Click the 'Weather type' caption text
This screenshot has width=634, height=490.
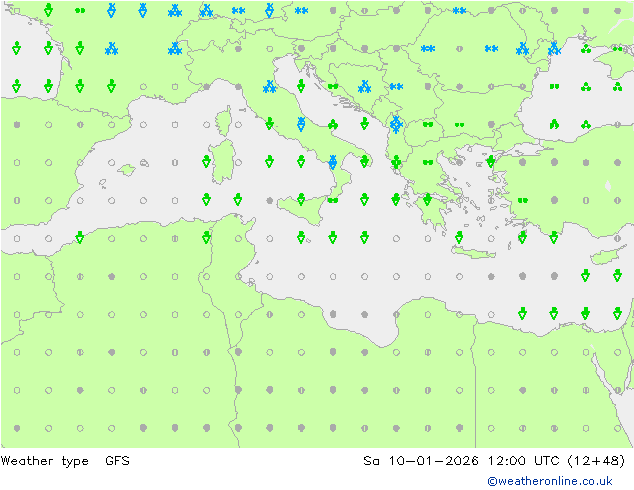click(x=44, y=461)
